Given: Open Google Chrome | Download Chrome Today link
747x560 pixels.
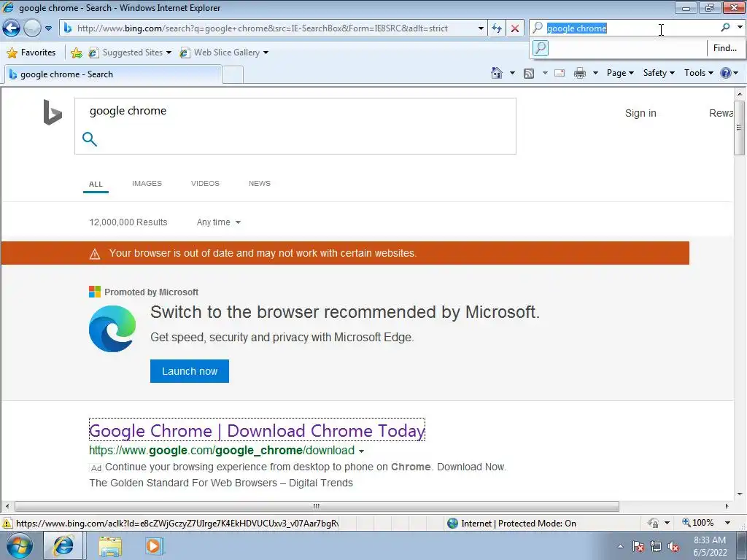Looking at the screenshot, I should point(257,430).
